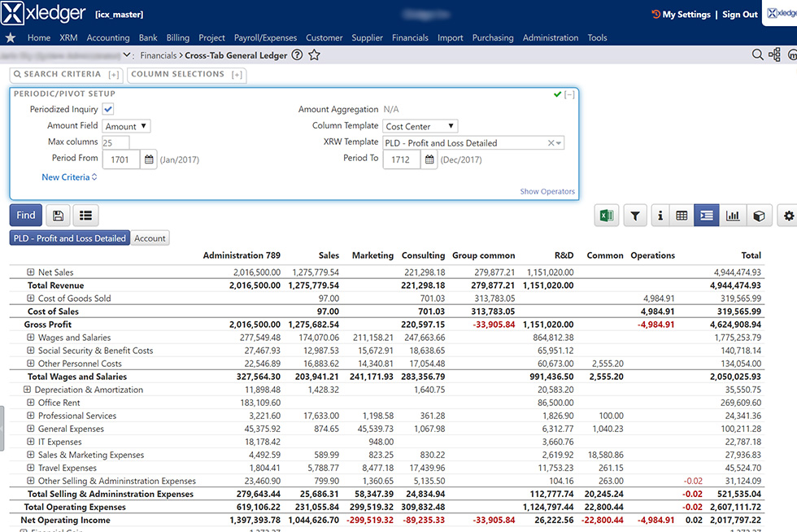
Task: Switch to the Account tab
Action: coord(150,238)
